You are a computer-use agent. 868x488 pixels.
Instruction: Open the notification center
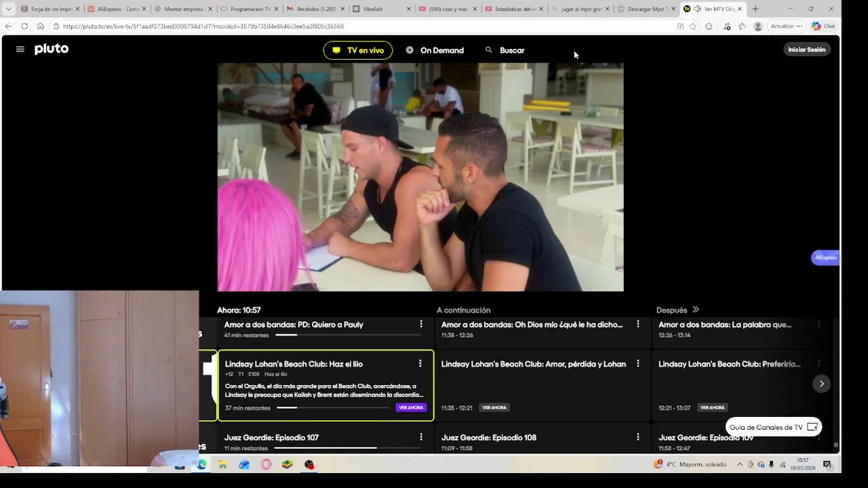[827, 464]
